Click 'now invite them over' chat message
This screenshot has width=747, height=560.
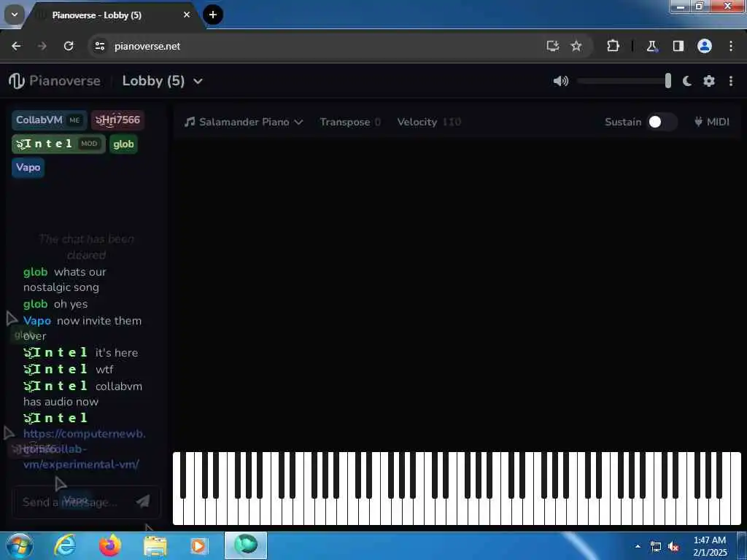coord(83,328)
